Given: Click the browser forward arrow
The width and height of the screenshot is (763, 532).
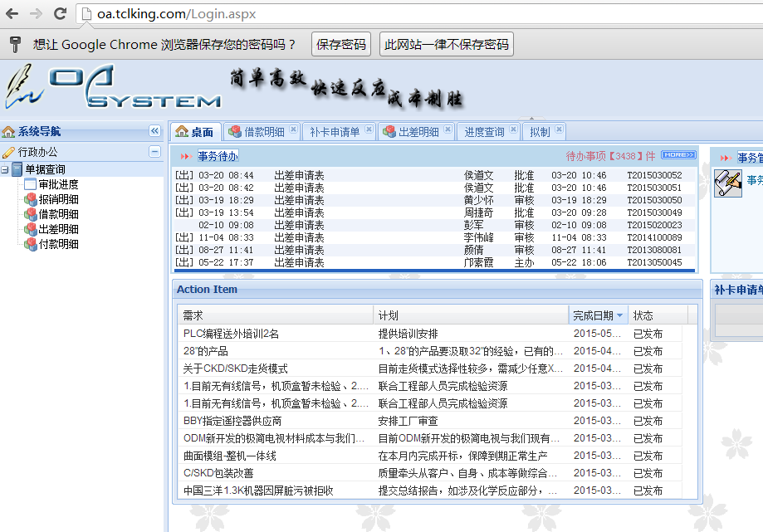Looking at the screenshot, I should pos(36,13).
